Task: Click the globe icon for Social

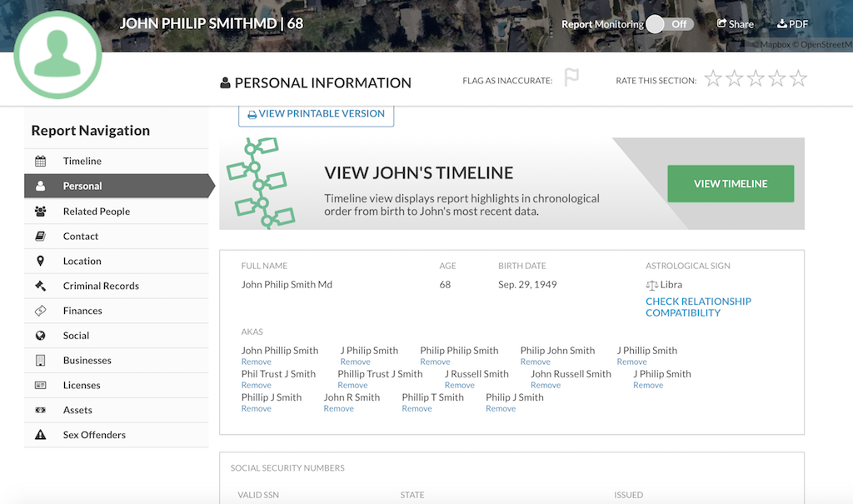Action: [x=40, y=336]
